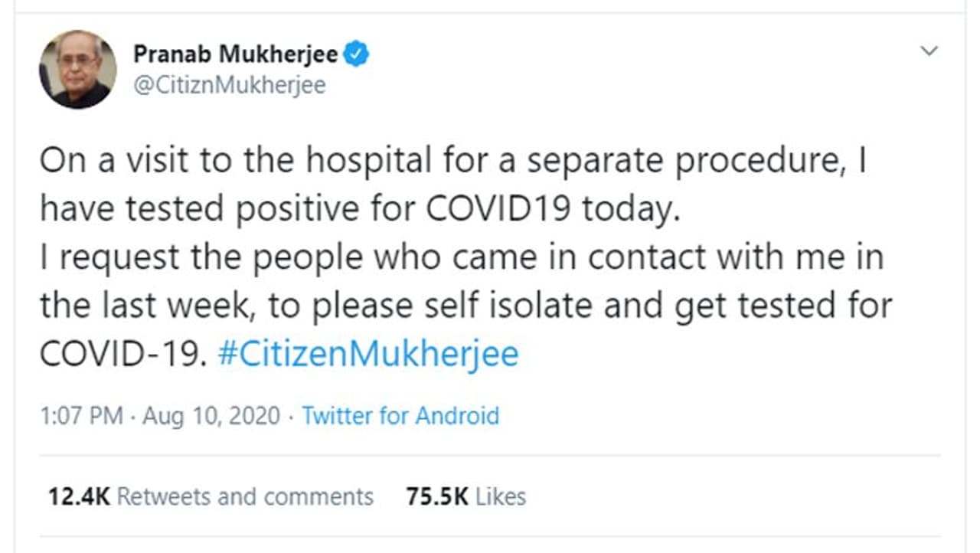The width and height of the screenshot is (980, 553).
Task: Click the line "have tested positive for COVID19 today"
Action: pyautogui.click(x=360, y=209)
